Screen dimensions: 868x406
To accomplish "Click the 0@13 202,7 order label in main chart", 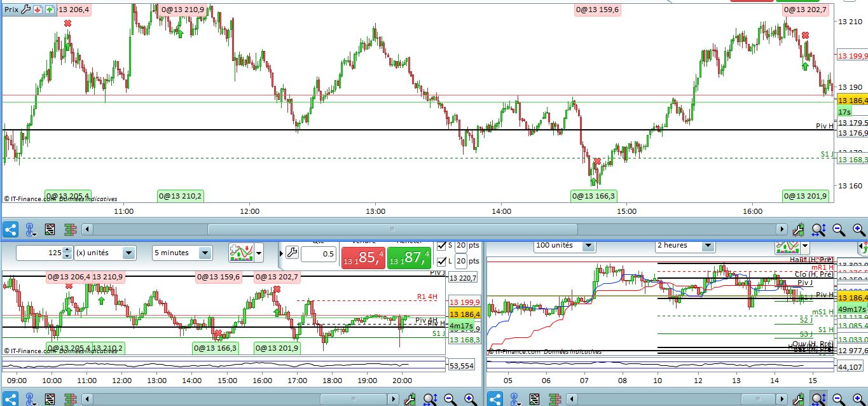I will tap(805, 10).
